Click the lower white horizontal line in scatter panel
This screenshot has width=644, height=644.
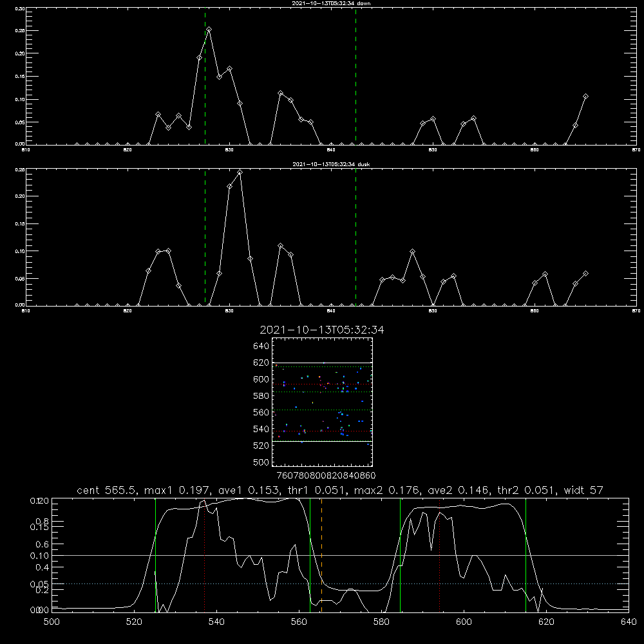tap(322, 441)
